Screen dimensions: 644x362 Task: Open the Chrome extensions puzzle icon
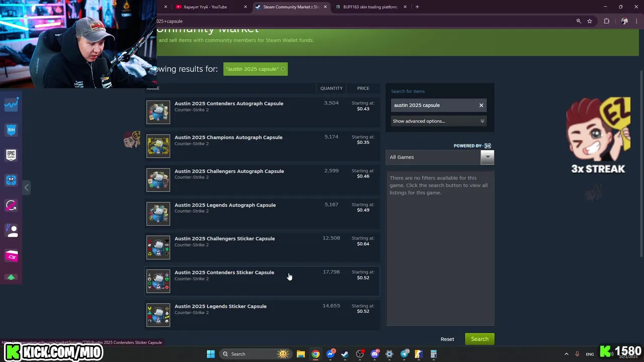pyautogui.click(x=606, y=21)
